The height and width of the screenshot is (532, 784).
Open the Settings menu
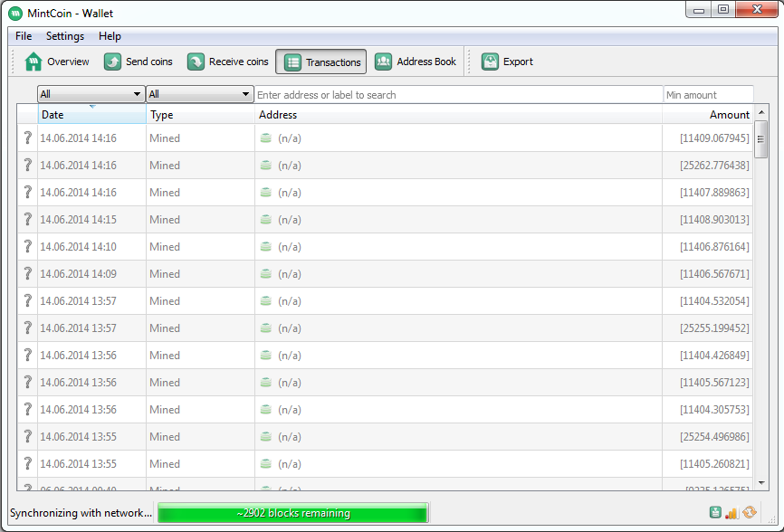coord(65,36)
